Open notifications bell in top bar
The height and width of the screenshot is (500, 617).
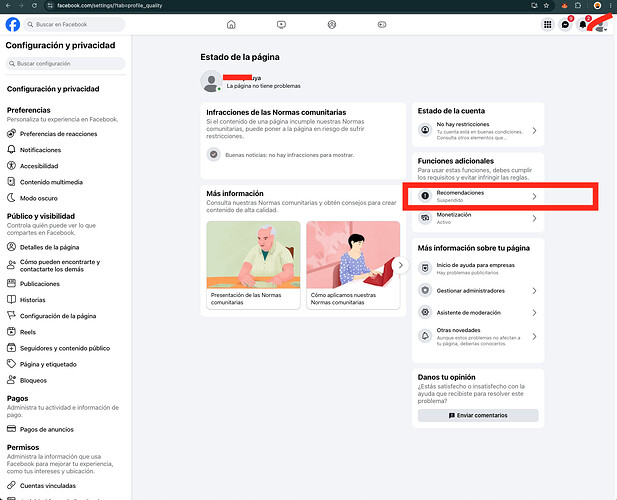[x=583, y=25]
